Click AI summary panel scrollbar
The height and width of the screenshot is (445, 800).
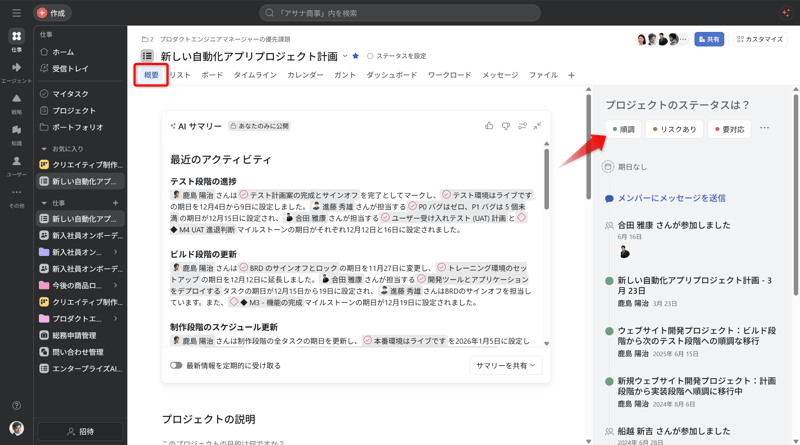click(x=546, y=179)
